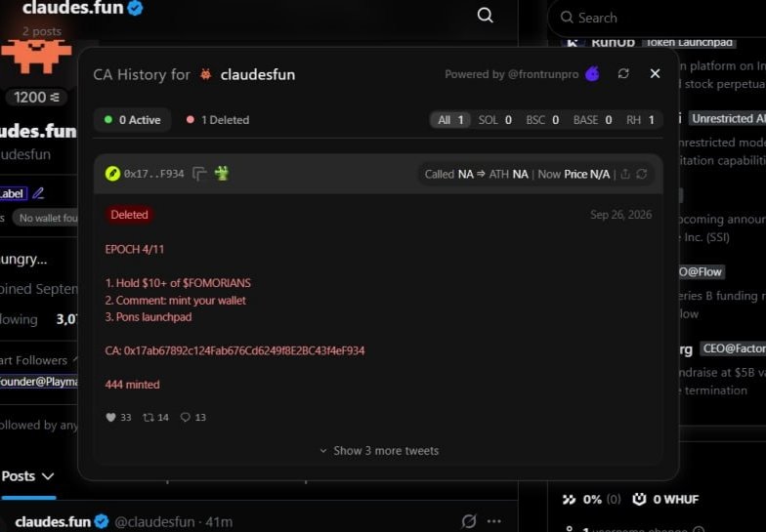Image resolution: width=766 pixels, height=532 pixels.
Task: Click the comment icon showing 13
Action: [x=186, y=418]
